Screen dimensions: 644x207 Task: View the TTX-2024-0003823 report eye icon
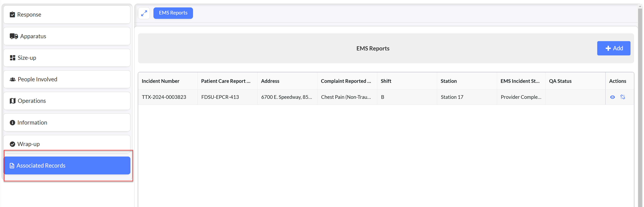[612, 97]
